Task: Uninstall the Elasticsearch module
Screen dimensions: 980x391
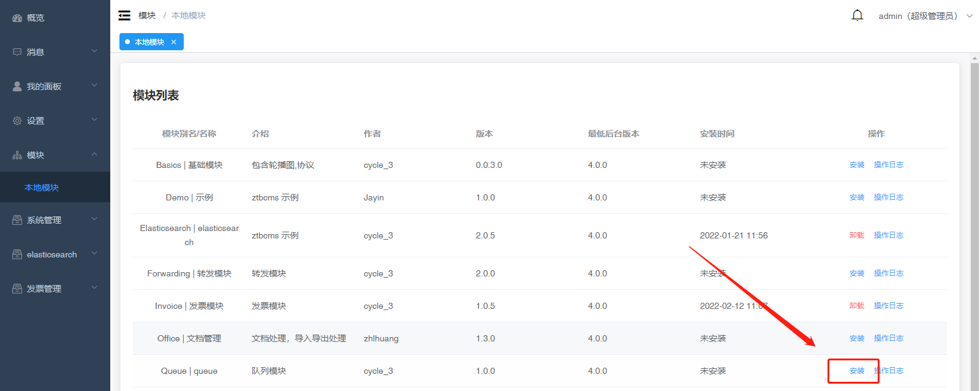Action: point(857,235)
